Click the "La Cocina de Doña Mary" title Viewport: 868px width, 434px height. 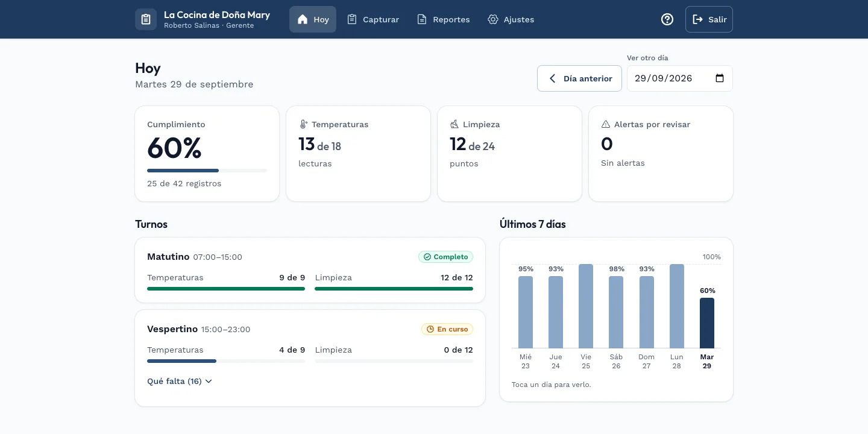217,15
